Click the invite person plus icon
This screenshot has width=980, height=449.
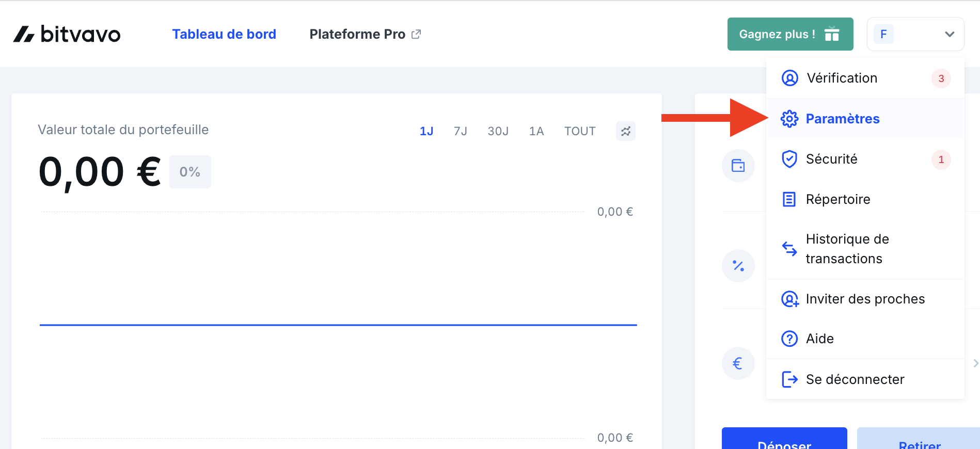(790, 299)
